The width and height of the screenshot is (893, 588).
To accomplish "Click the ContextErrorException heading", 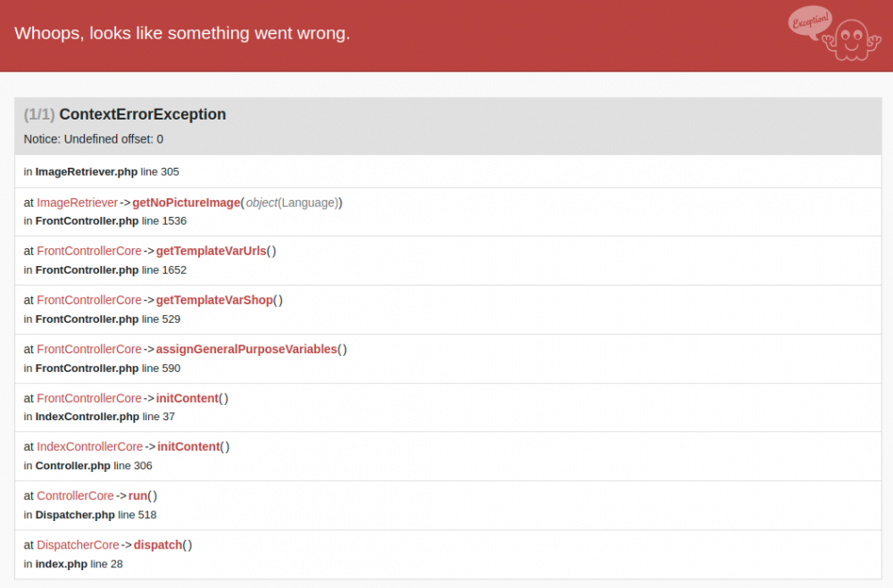I will click(142, 114).
